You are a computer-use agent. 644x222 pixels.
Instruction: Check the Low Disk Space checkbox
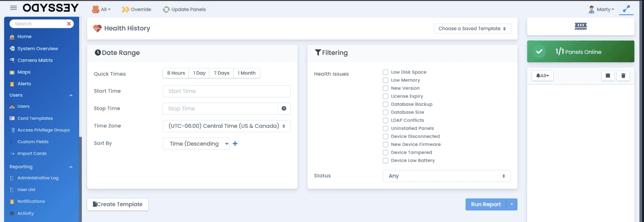tap(386, 72)
